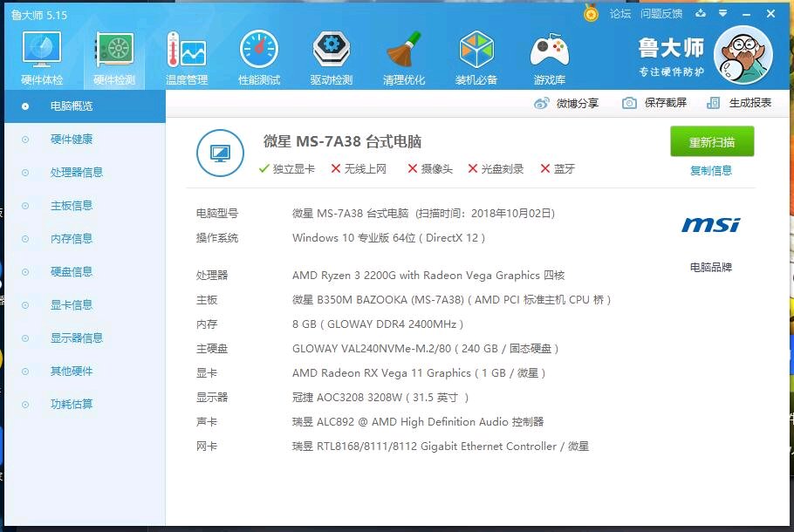This screenshot has width=794, height=532.
Task: Click the GLOWAY VAL240NVMe disk text
Action: coord(426,349)
